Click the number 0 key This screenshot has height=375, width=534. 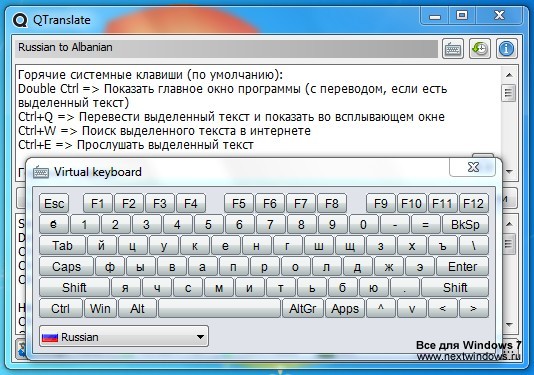pyautogui.click(x=363, y=224)
